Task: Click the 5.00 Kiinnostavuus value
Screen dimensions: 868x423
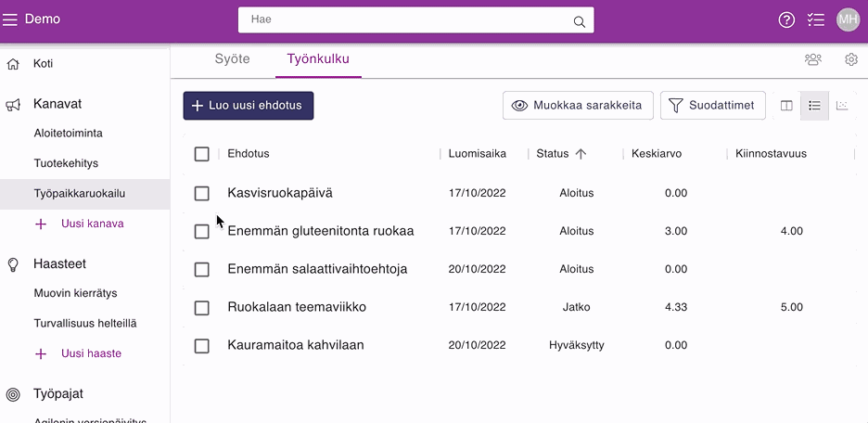Action: pos(792,307)
